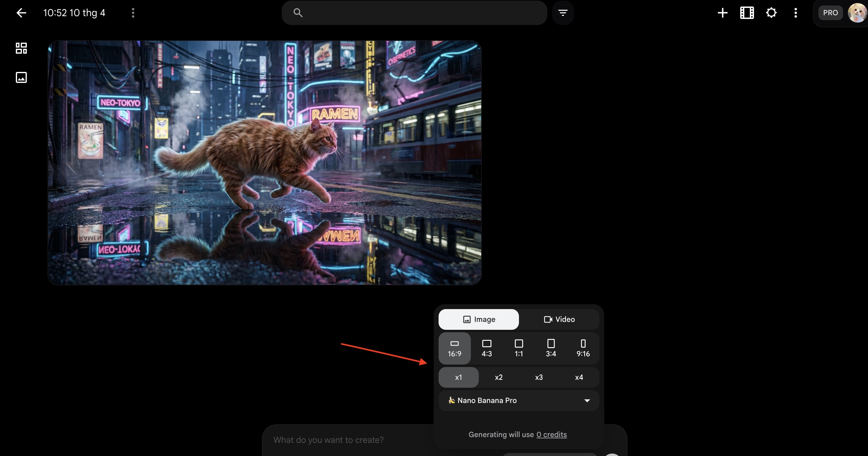Select 1:1 square aspect ratio
This screenshot has width=868, height=456.
[x=519, y=348]
